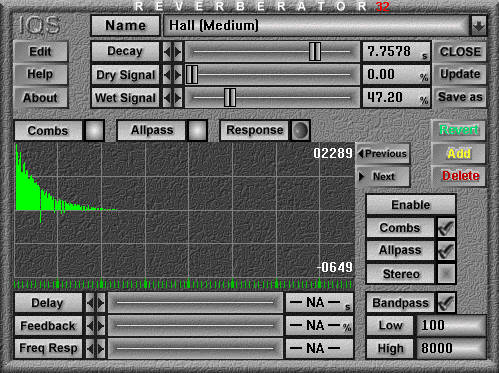
Task: Click the Freq Resp slider track
Action: point(195,348)
